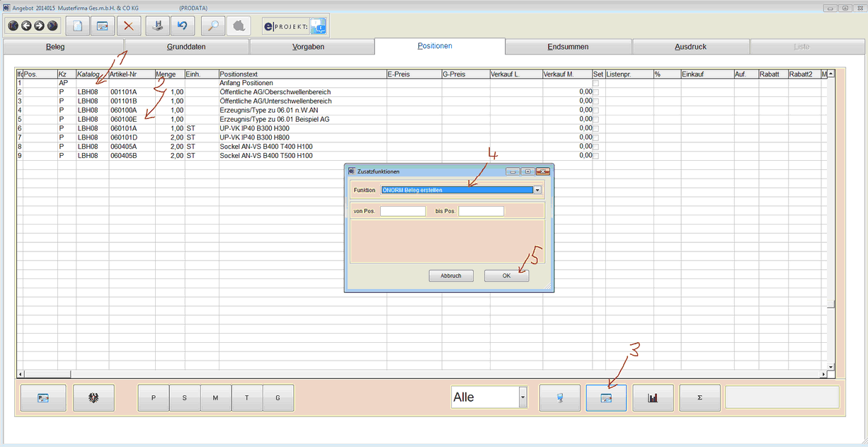Click the eagle emblem button
This screenshot has width=868, height=447.
click(x=93, y=398)
